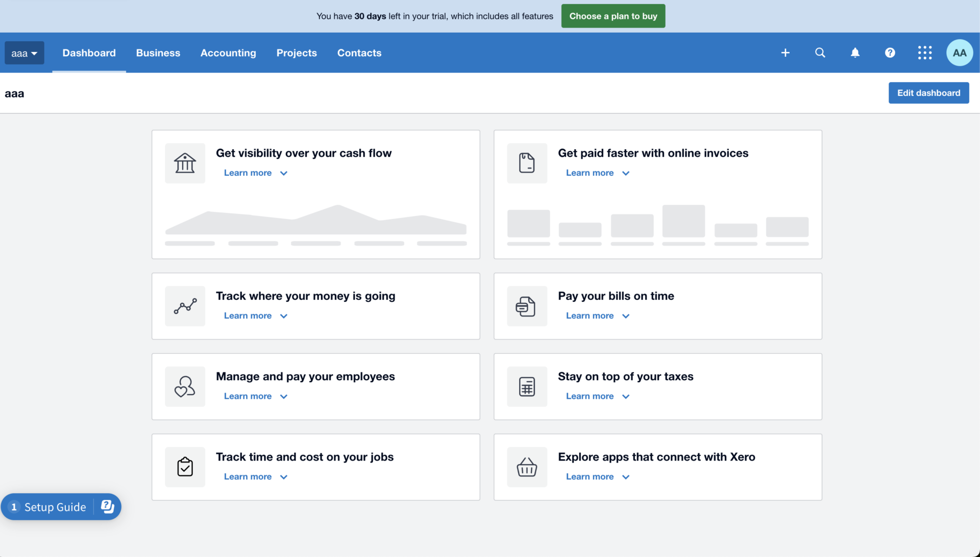This screenshot has width=980, height=557.
Task: Open the apps grid menu icon
Action: coord(924,53)
